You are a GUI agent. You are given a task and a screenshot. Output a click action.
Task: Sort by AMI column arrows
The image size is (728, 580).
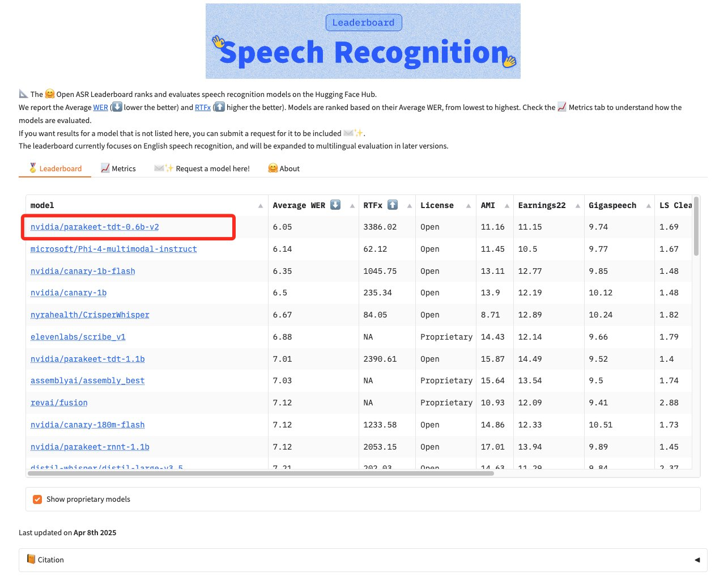[507, 206]
